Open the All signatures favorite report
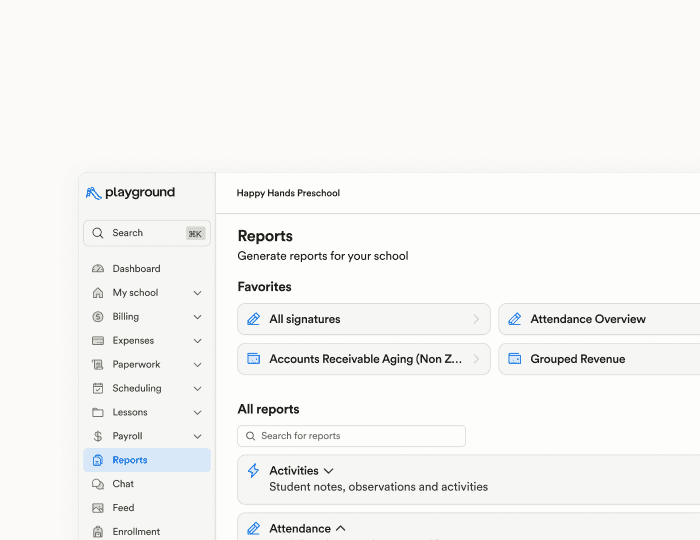The height and width of the screenshot is (540, 700). pos(364,319)
